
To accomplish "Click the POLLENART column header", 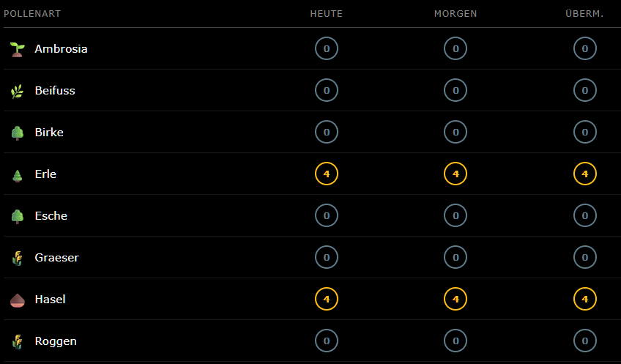I will 32,14.
